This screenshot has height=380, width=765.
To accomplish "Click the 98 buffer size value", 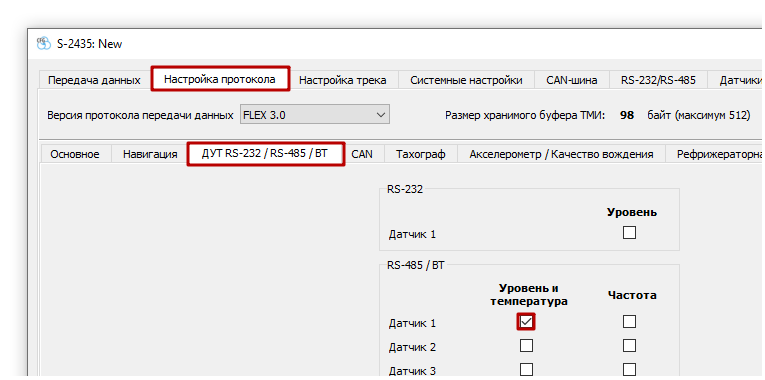I will 626,116.
